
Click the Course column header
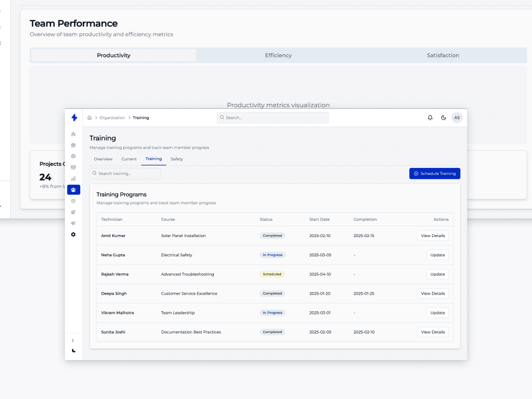point(168,220)
